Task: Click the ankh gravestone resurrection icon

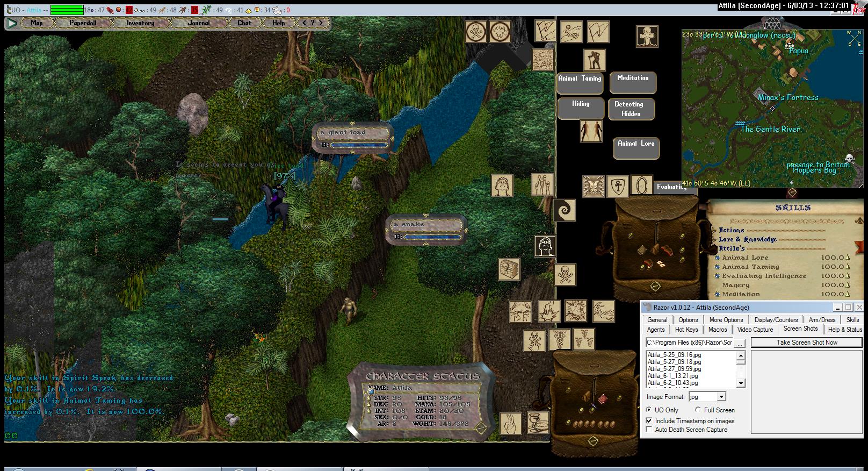Action: coord(647,36)
